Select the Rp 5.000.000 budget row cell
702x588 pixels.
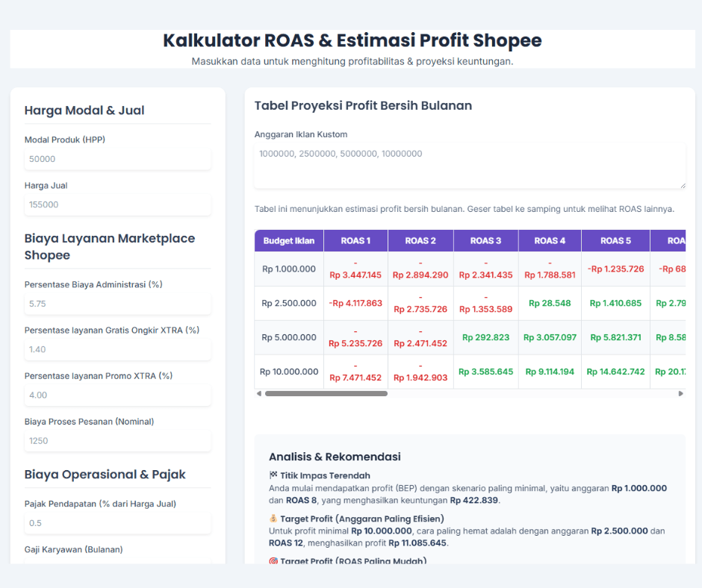point(289,337)
